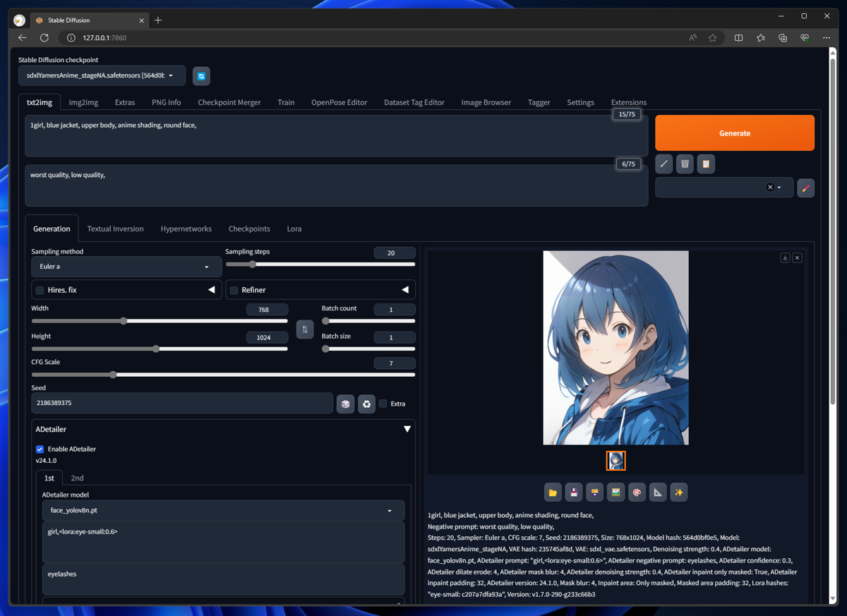Save the generated image with floppy icon
Viewport: 847px width, 616px height.
(574, 493)
